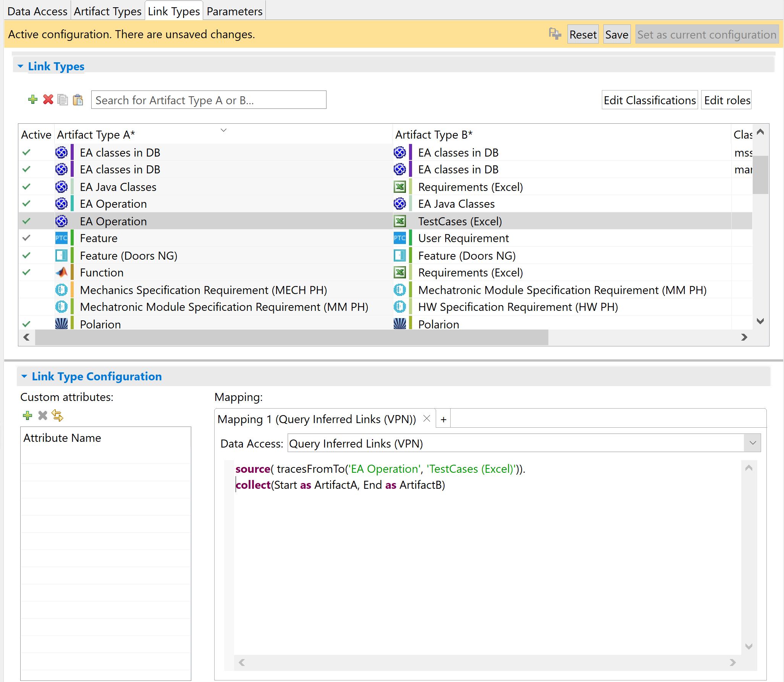Select the 'Mechatronic Module Specification Requirement (MM PH)' type A row
Image resolution: width=784 pixels, height=682 pixels.
(224, 307)
